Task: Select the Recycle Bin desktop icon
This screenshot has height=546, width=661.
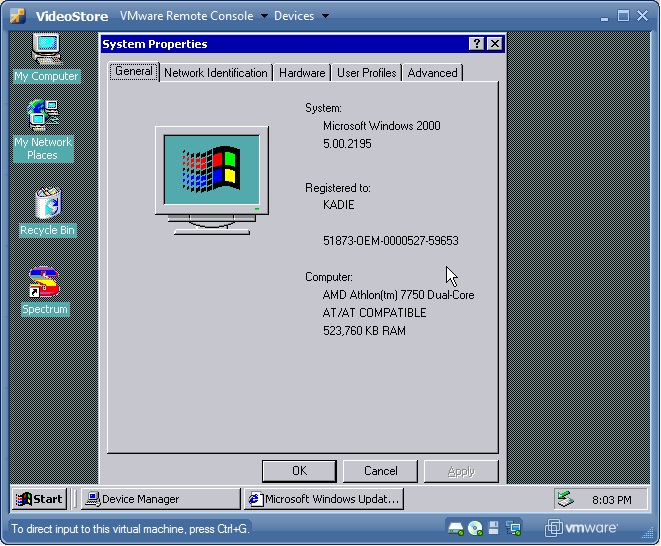Action: (48, 211)
